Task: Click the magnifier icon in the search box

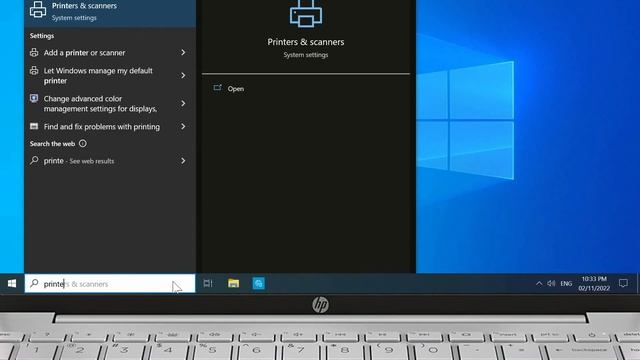Action: [x=34, y=283]
